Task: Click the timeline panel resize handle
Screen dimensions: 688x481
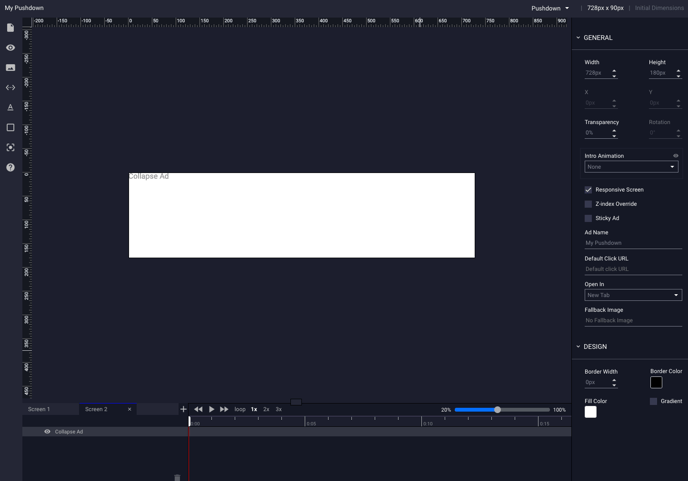Action: click(x=296, y=402)
